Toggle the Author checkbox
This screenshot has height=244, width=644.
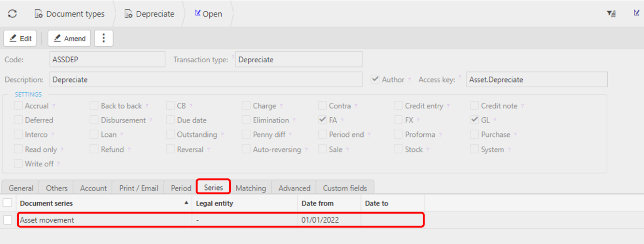[x=375, y=80]
